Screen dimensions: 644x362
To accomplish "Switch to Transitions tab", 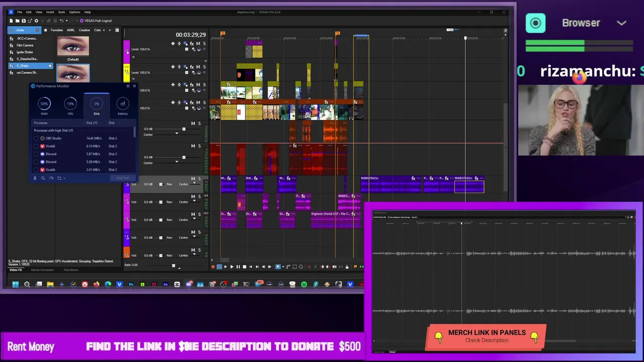I will (x=70, y=270).
